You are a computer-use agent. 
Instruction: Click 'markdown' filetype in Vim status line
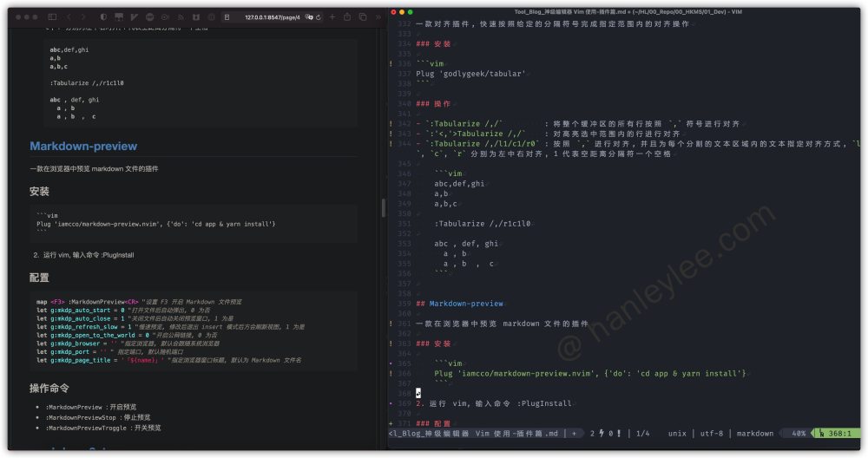pos(754,433)
